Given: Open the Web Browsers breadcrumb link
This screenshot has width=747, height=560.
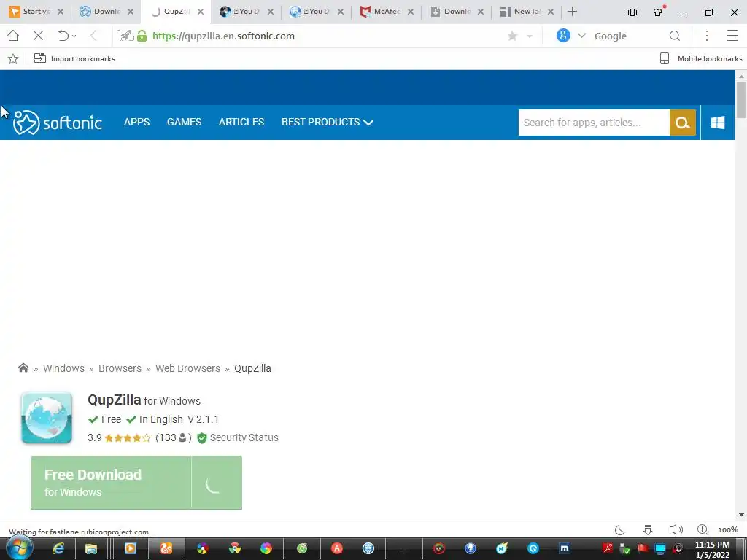Looking at the screenshot, I should tap(187, 368).
